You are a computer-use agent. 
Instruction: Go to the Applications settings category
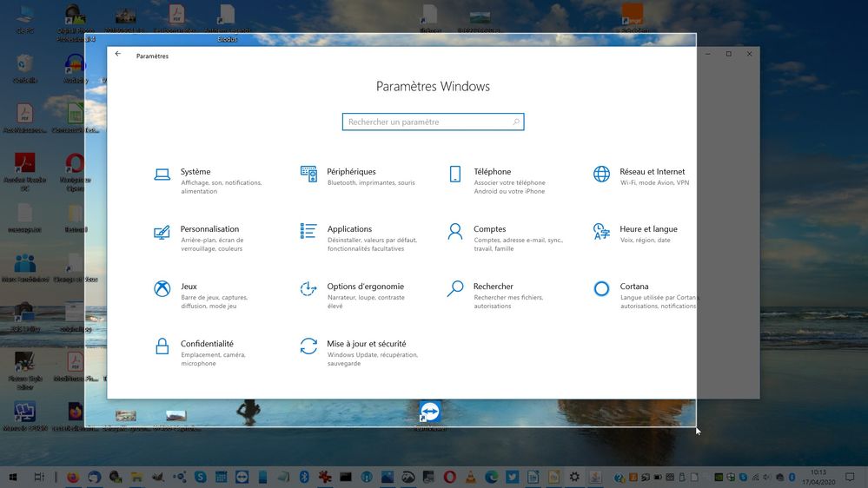[349, 229]
